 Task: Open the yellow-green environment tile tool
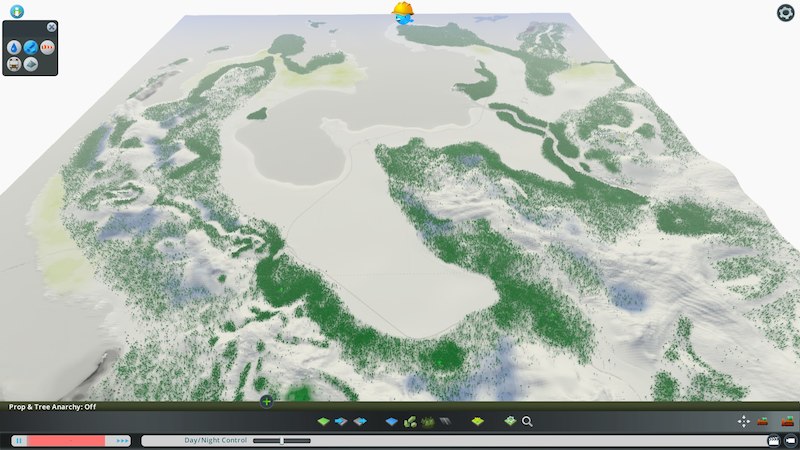[x=477, y=422]
